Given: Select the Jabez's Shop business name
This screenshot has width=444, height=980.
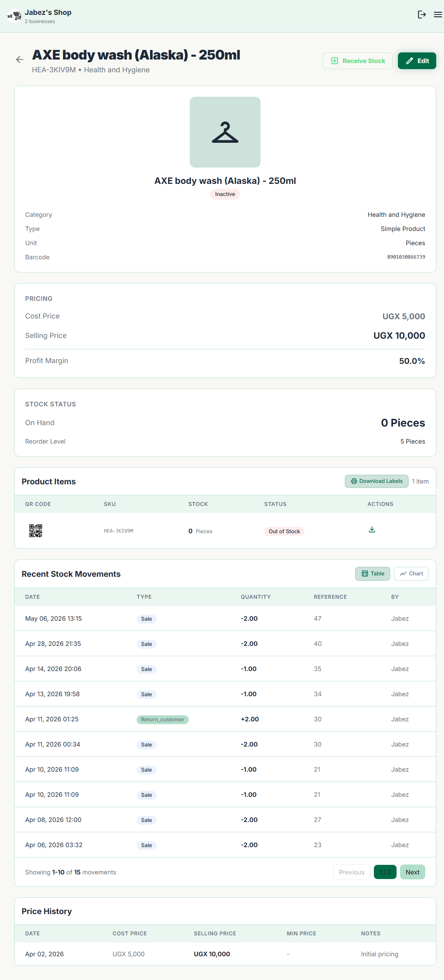Looking at the screenshot, I should click(48, 12).
